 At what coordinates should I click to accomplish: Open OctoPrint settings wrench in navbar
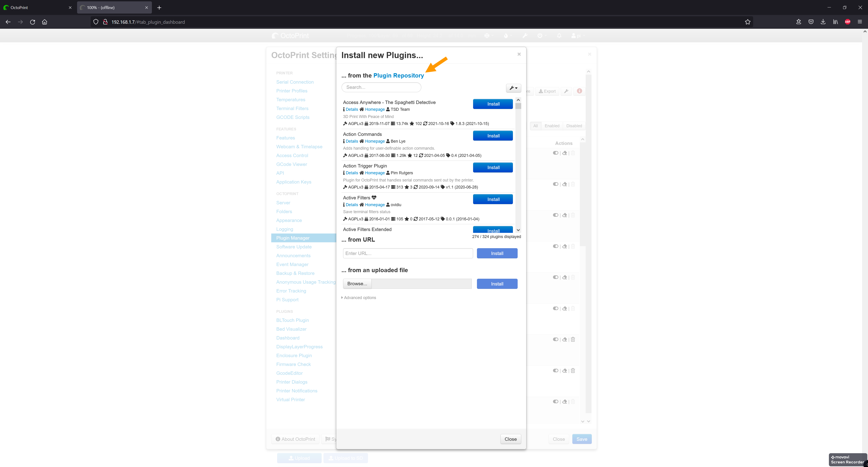coord(525,35)
